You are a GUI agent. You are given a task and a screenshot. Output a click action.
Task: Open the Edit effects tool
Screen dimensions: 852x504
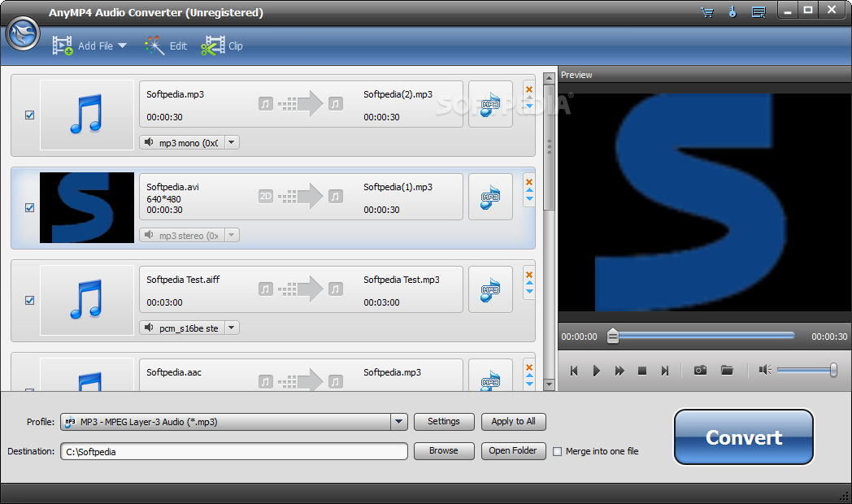167,46
